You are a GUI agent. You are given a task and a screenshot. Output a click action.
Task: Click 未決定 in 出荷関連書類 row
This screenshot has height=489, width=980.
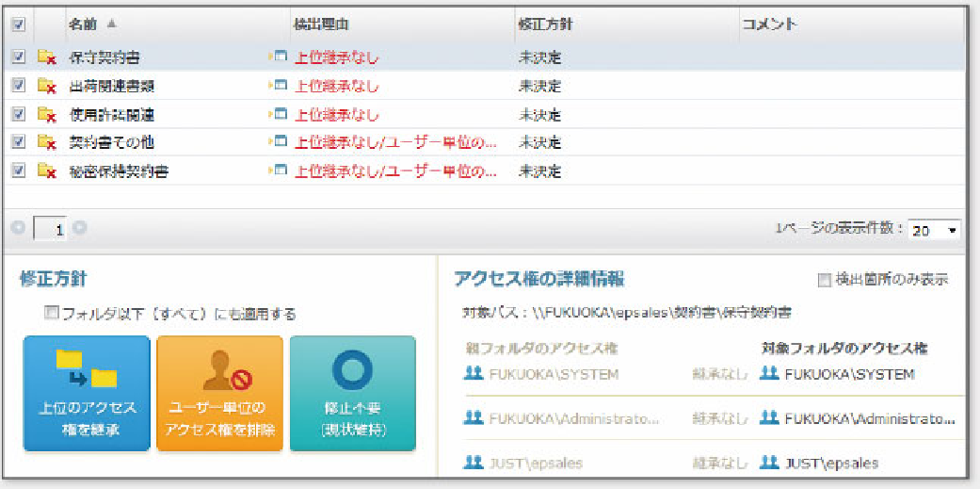point(539,86)
